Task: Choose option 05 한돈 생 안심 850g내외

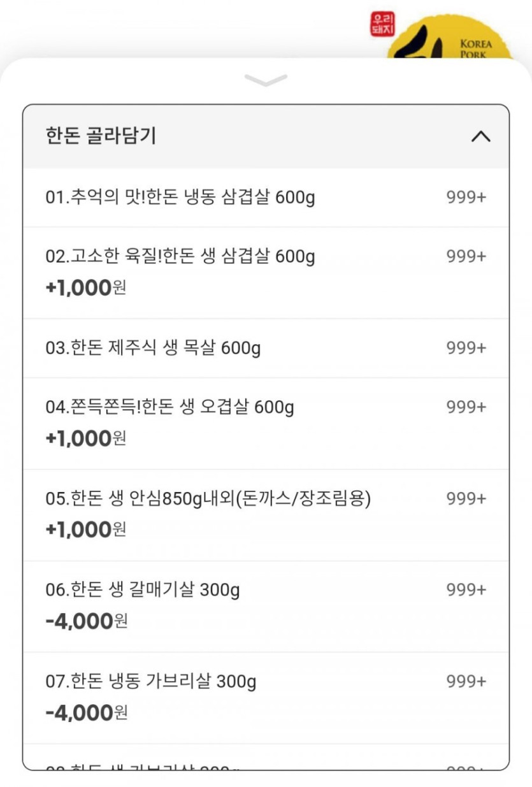Action: point(208,498)
